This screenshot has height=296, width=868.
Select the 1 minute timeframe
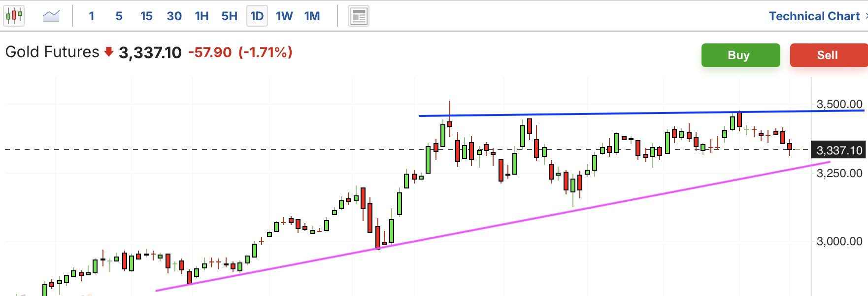pos(92,16)
